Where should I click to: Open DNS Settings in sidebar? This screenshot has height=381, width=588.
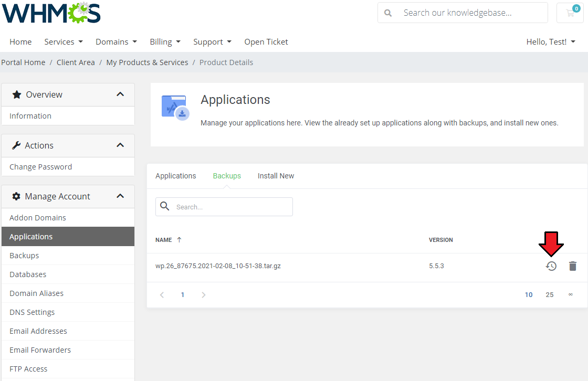68,312
